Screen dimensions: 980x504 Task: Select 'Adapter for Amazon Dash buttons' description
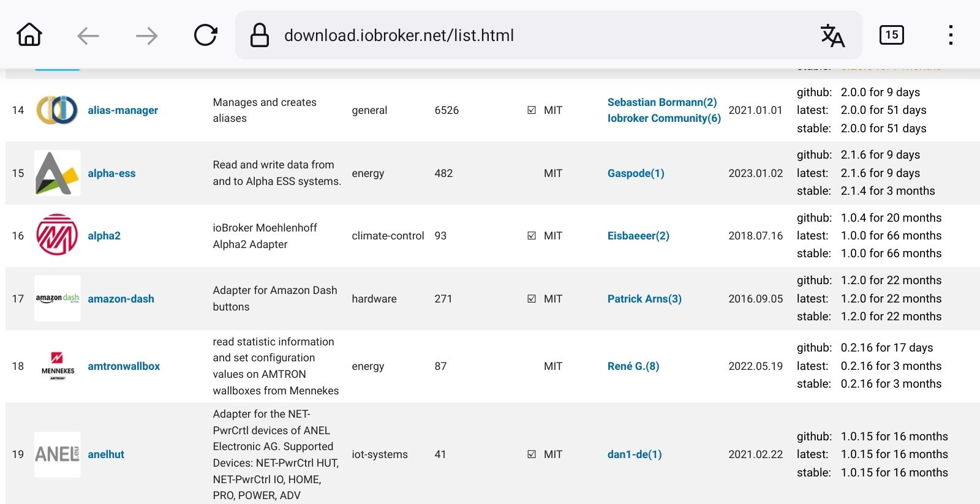click(275, 298)
